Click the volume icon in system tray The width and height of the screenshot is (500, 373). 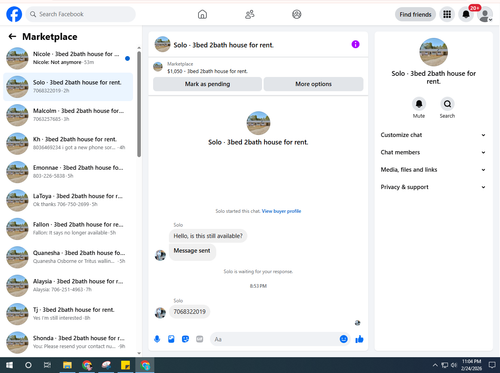click(454, 365)
